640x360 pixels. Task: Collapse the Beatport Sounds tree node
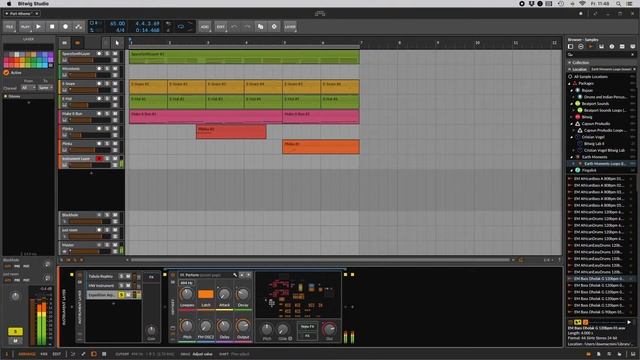tap(572, 104)
